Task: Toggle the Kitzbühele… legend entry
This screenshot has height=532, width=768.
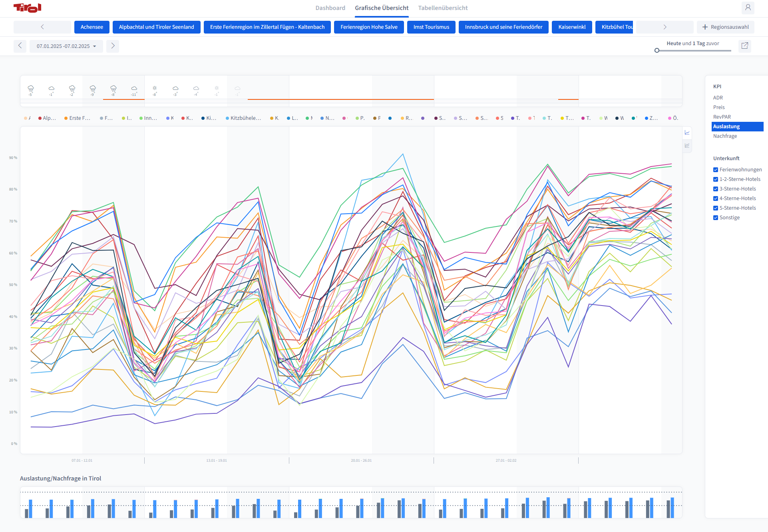Action: [x=243, y=118]
